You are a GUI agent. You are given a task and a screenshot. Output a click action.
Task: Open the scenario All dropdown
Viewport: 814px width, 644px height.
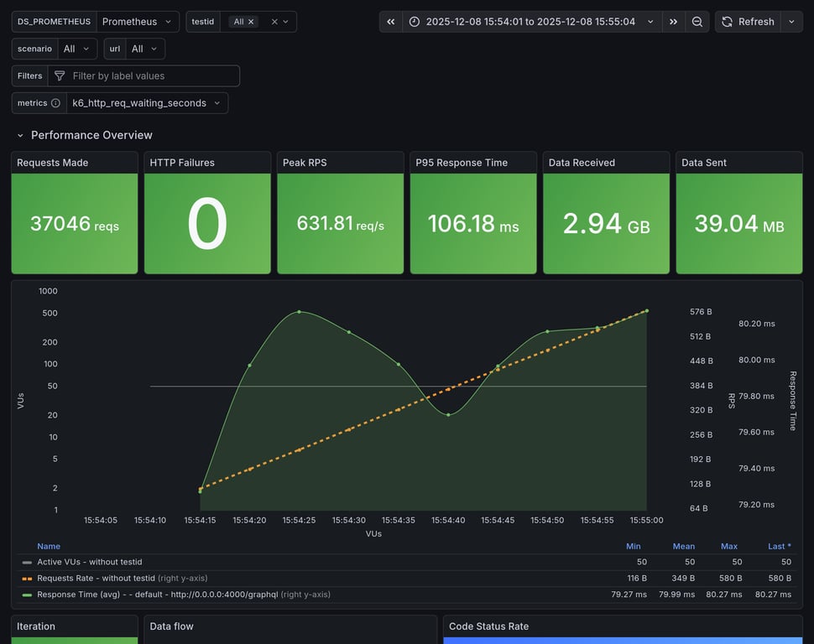point(76,48)
